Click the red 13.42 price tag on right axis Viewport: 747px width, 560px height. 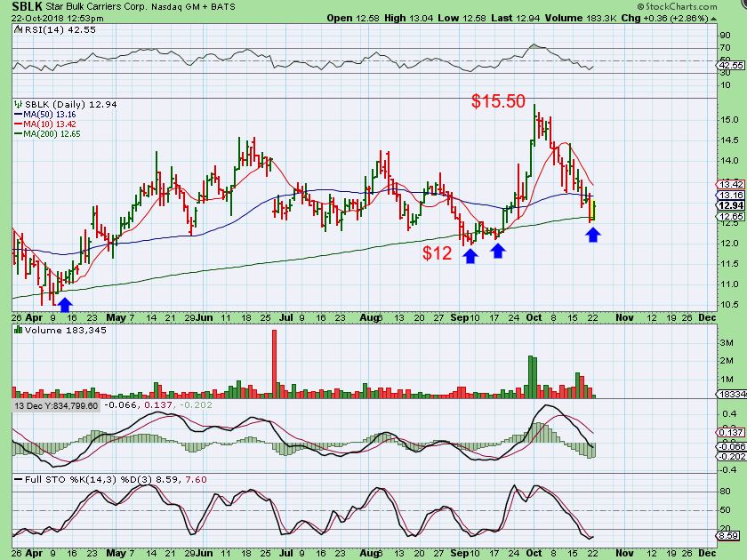[x=731, y=184]
